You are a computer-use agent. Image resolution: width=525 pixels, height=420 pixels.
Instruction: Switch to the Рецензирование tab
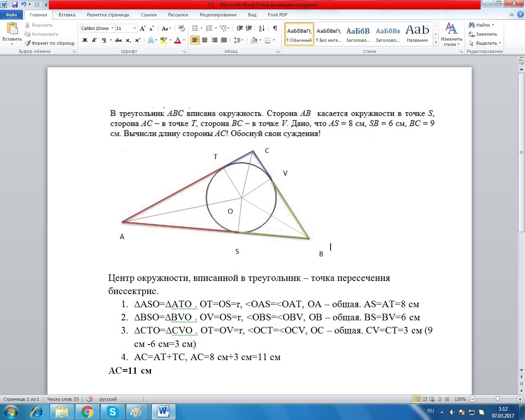218,15
